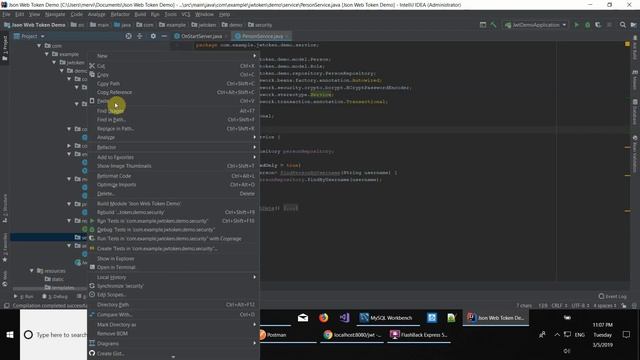
Task: Open the Windows notification center icon
Action: pos(627,335)
